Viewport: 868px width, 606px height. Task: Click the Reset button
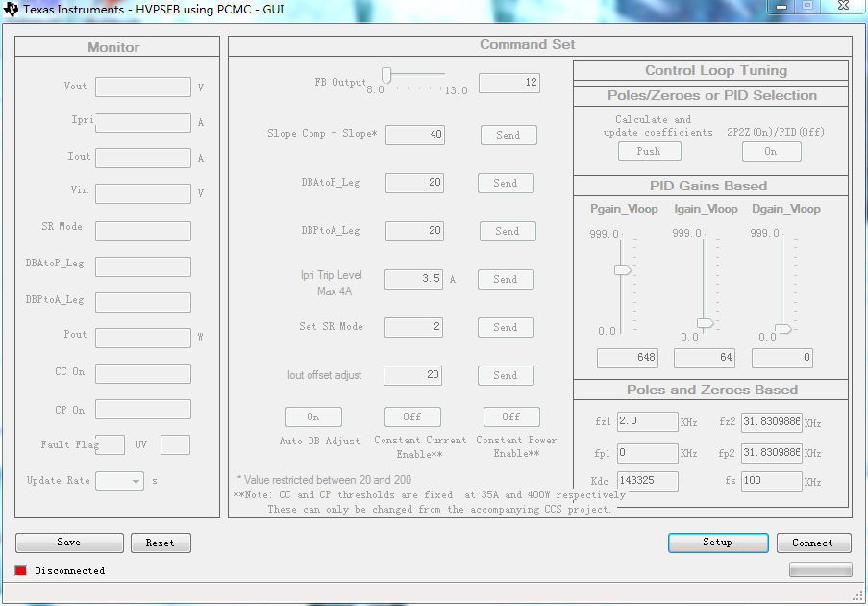[161, 543]
